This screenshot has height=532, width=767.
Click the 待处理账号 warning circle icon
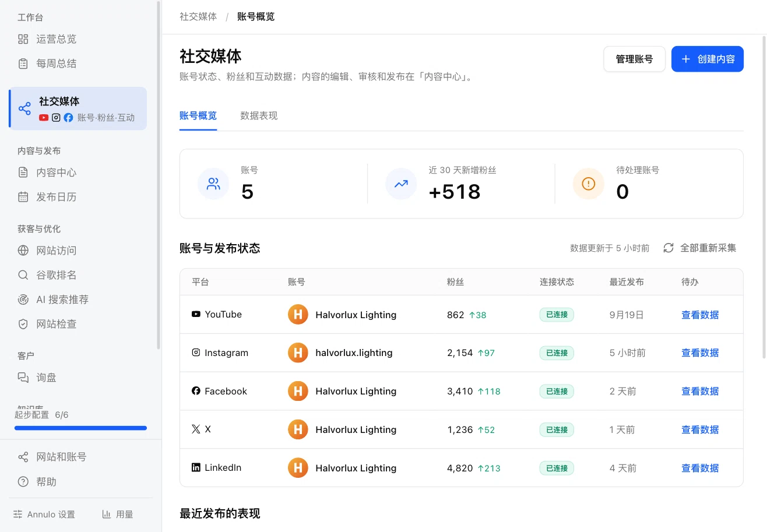[589, 184]
